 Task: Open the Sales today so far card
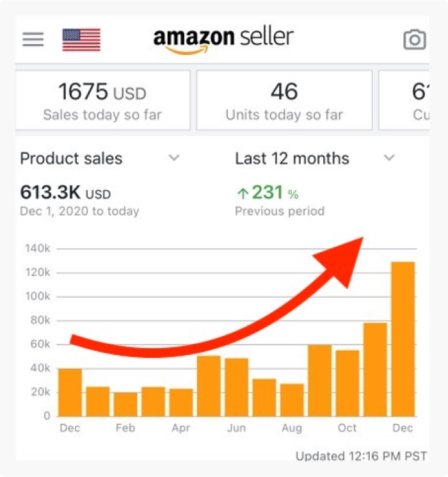coord(102,101)
